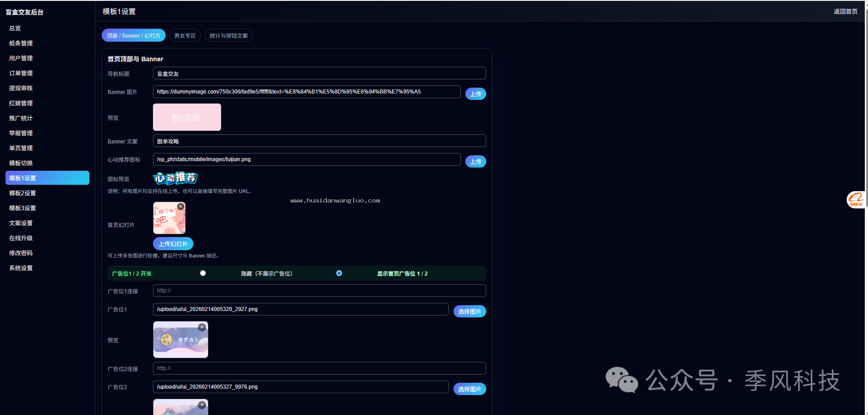This screenshot has height=415, width=868.
Task: Click the 上传幻灯片 button
Action: (x=173, y=244)
